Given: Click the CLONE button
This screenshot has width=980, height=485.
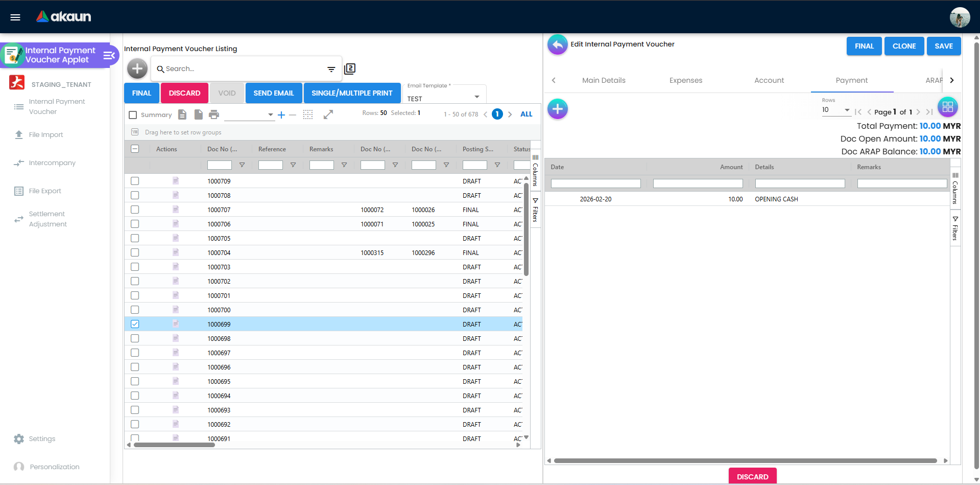Looking at the screenshot, I should pos(904,46).
